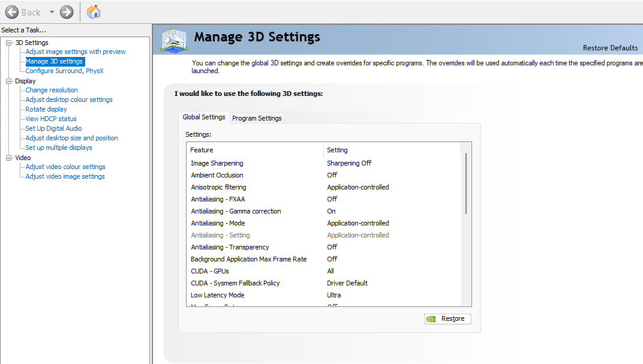This screenshot has width=643, height=364.
Task: Select the Video category label
Action: [x=23, y=158]
